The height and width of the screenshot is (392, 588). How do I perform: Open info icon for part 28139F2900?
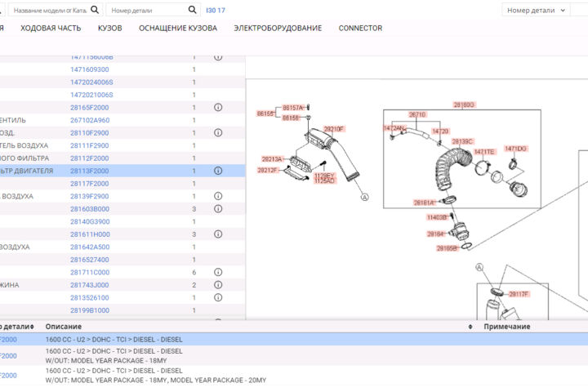[218, 196]
